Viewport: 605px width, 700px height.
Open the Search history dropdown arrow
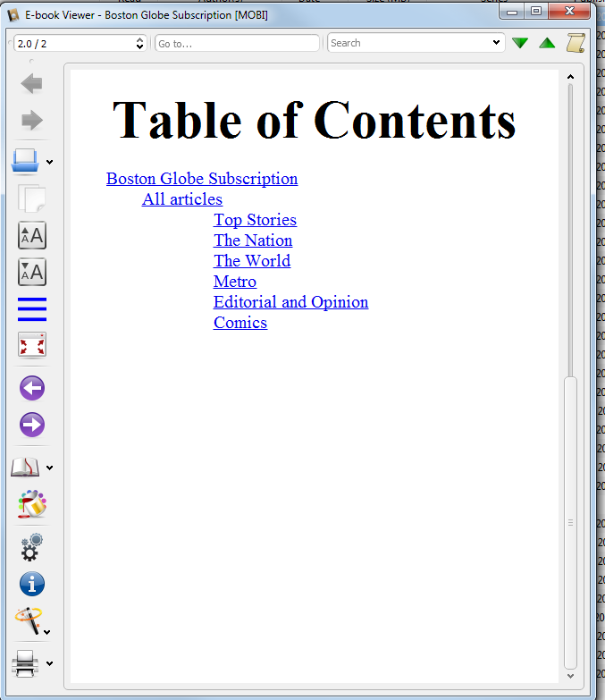click(496, 42)
